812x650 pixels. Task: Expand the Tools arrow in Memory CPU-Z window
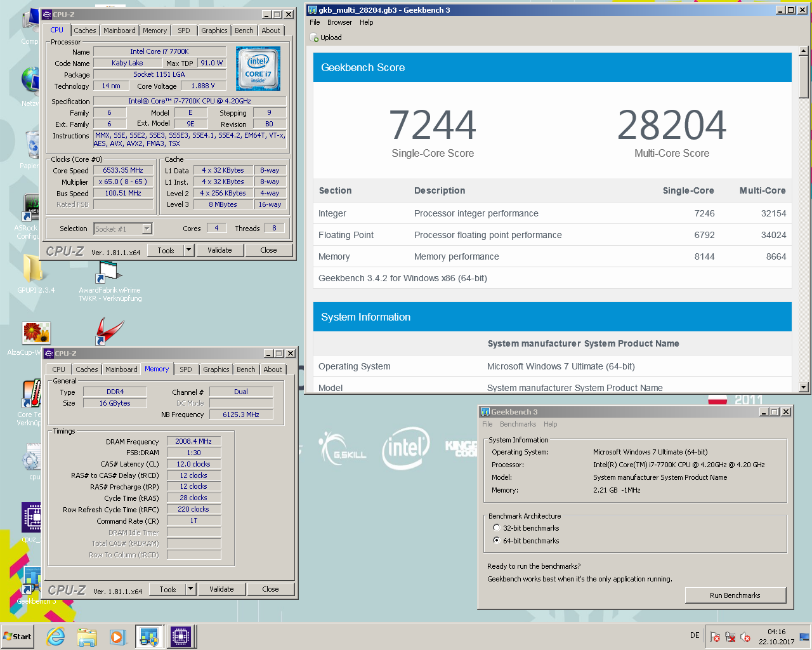[190, 589]
